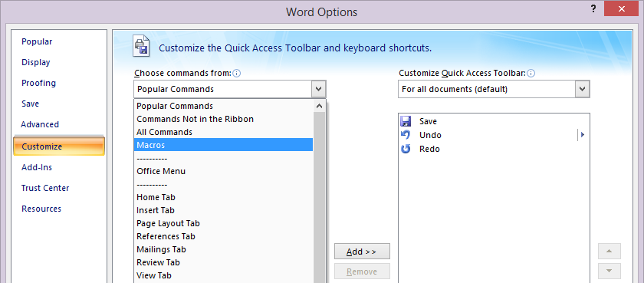
Task: Expand the Undo submenu arrow in list
Action: [582, 135]
